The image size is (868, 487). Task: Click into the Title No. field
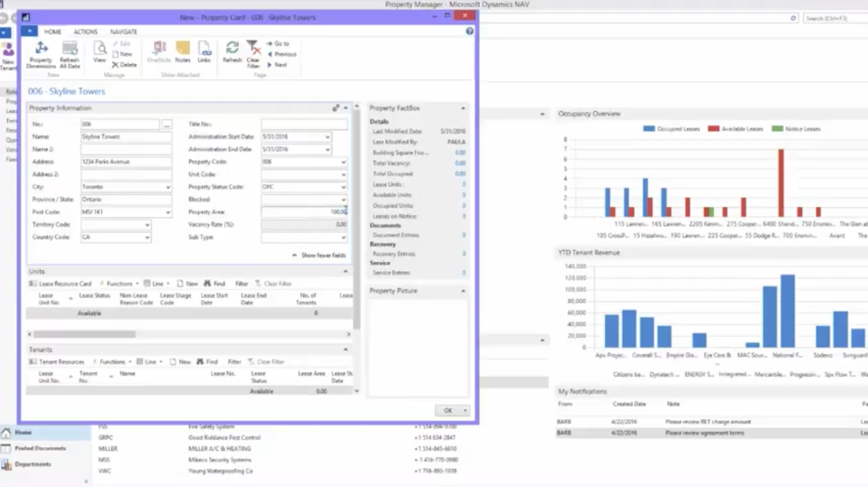pos(304,124)
